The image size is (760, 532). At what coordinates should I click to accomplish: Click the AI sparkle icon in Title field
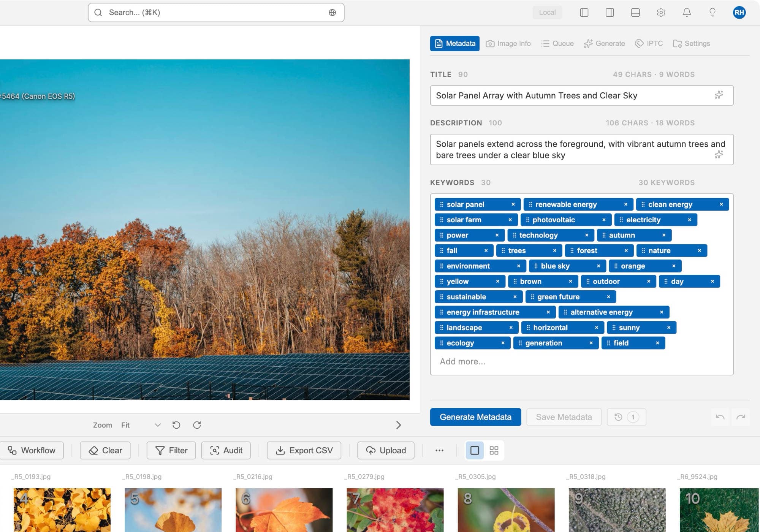719,95
